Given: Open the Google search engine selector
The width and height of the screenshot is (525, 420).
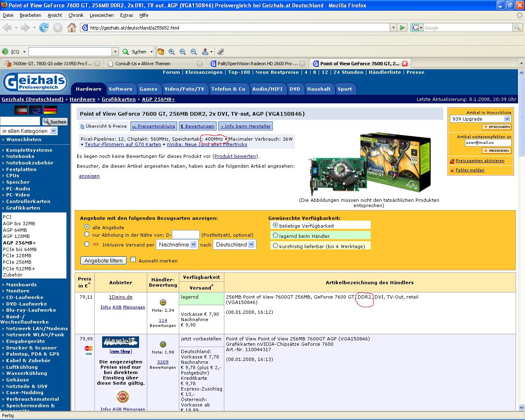Looking at the screenshot, I should click(x=417, y=27).
